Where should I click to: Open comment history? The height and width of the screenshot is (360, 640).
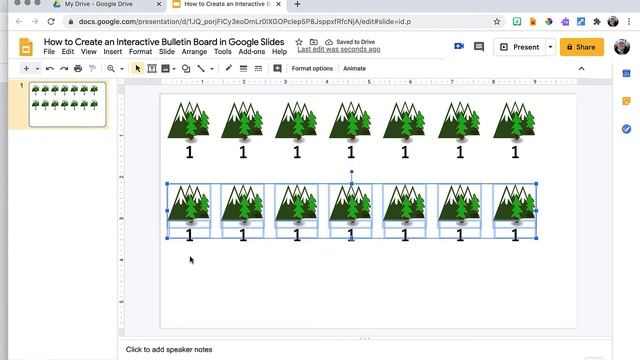click(479, 47)
